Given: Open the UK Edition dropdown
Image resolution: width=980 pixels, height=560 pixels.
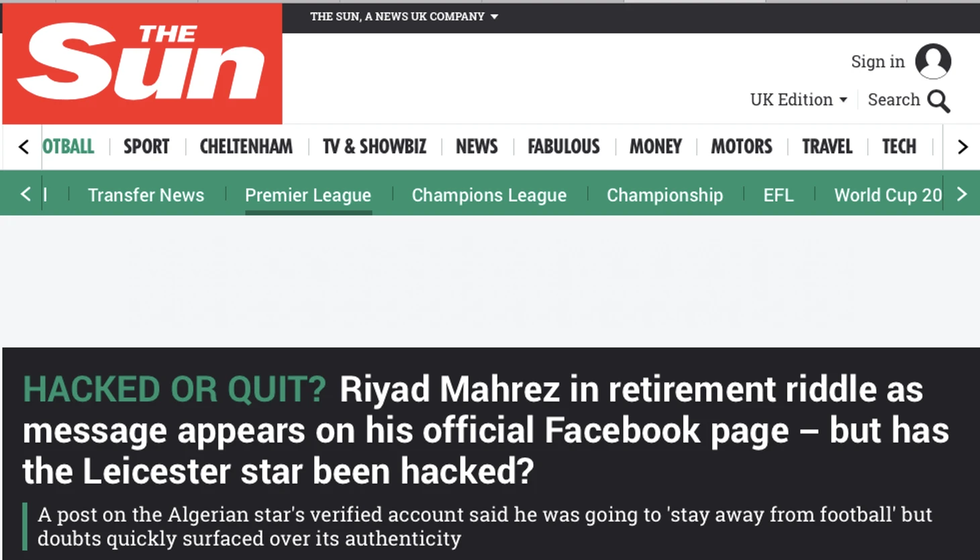Looking at the screenshot, I should click(x=799, y=99).
